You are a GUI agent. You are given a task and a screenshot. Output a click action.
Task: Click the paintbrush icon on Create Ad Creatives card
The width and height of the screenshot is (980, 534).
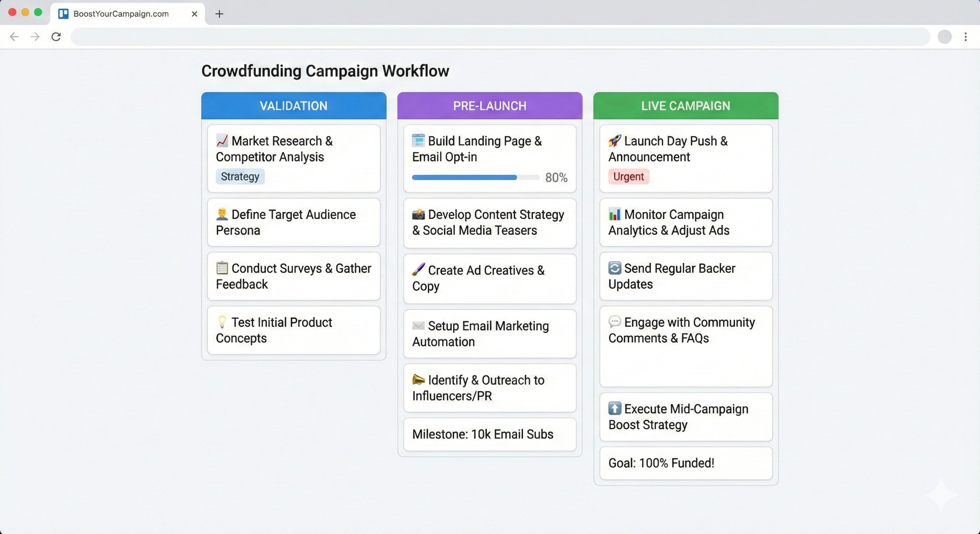[x=418, y=270]
